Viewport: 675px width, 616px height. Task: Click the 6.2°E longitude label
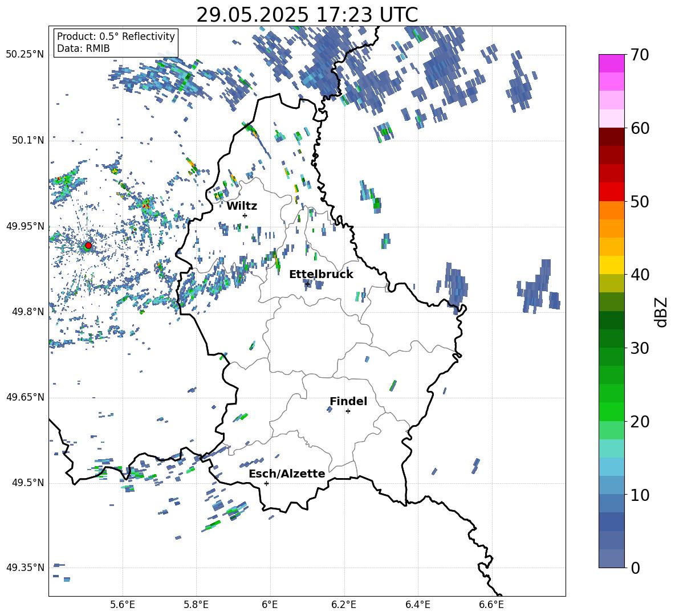tap(344, 605)
